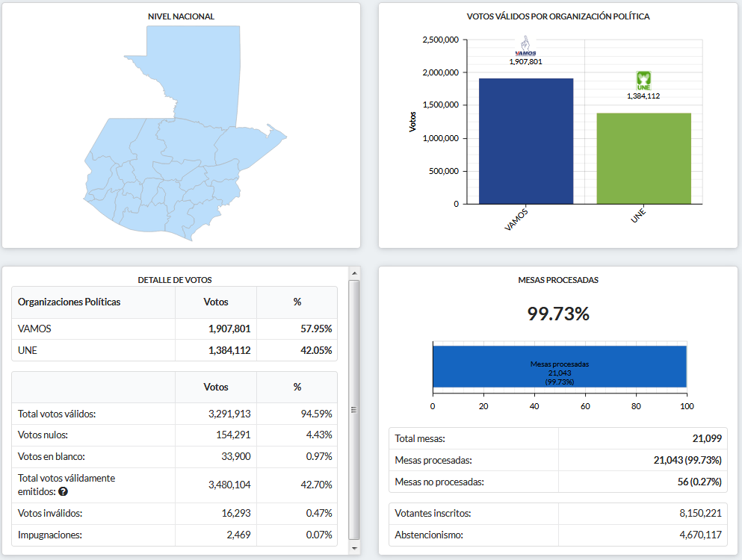Select the Total mesas row
Image resolution: width=742 pixels, height=560 pixels.
pyautogui.click(x=557, y=439)
